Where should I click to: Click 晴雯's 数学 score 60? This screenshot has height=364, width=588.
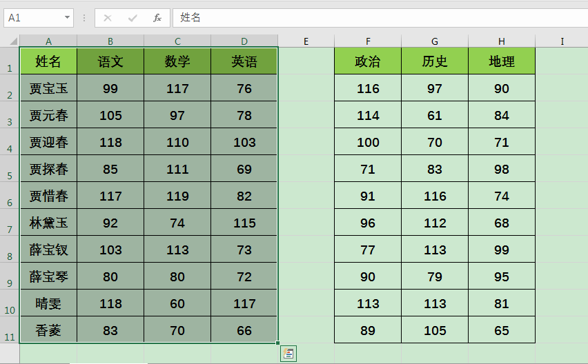177,303
